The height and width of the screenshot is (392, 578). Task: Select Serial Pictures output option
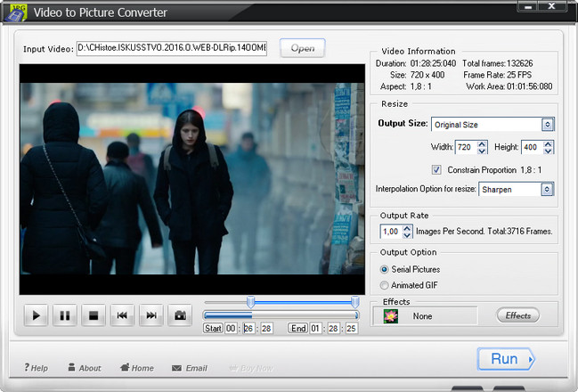(384, 269)
